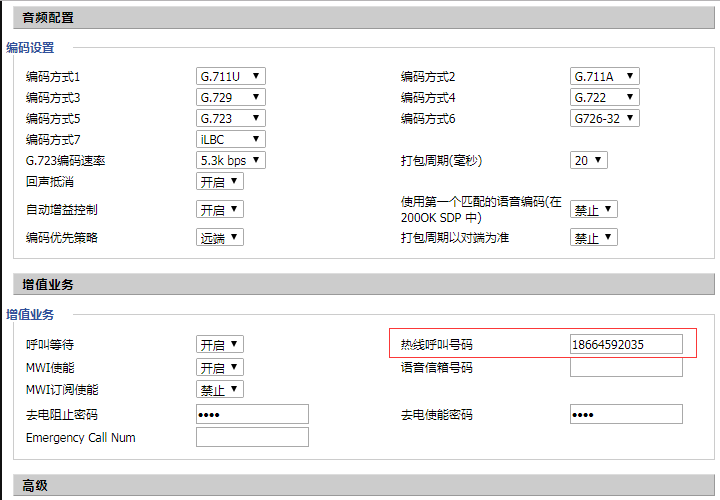720x500 pixels.
Task: Expand the 编码方式3 G.729 dropdown
Action: click(x=230, y=97)
